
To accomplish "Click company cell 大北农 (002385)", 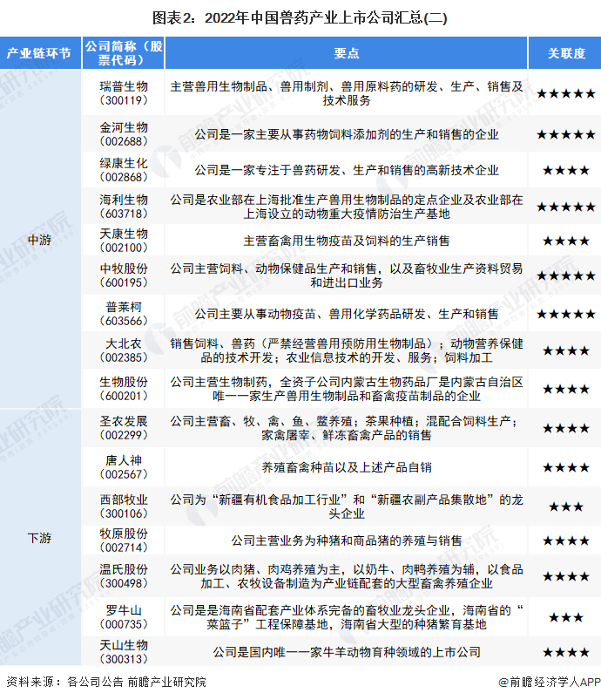I will tap(124, 350).
